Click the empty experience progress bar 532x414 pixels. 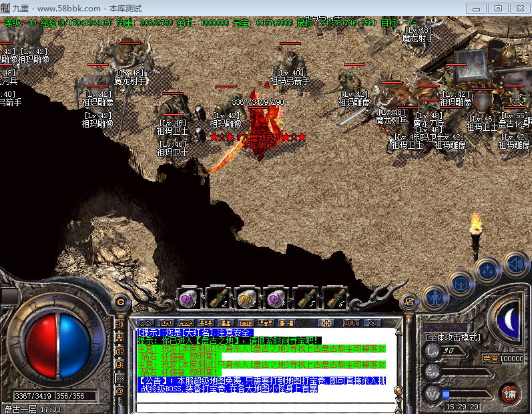tap(466, 372)
